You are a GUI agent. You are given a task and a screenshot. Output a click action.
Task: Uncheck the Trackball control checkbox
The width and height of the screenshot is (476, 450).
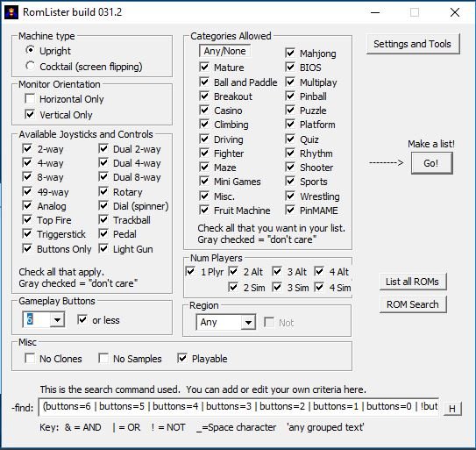tap(103, 219)
